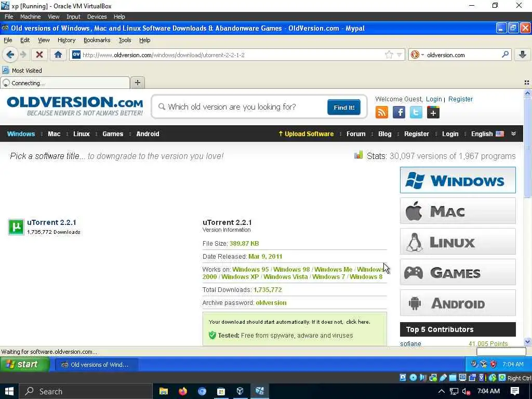
Task: Bookmark this page with the star icon
Action: point(389,55)
